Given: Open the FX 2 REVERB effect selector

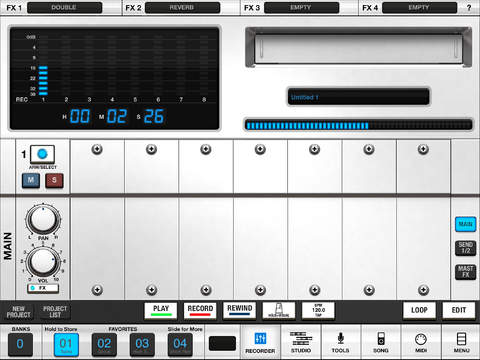Looking at the screenshot, I should pyautogui.click(x=182, y=7).
